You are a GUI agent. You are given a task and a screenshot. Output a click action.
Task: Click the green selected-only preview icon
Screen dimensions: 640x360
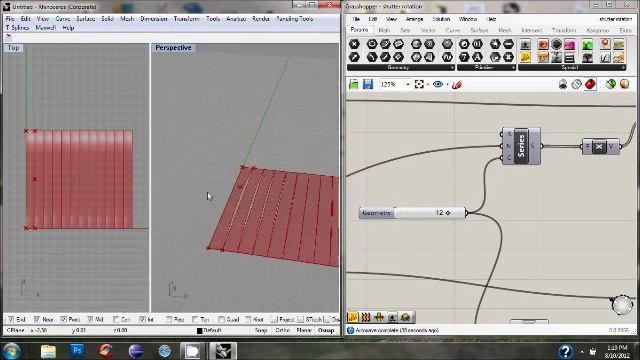(x=611, y=84)
